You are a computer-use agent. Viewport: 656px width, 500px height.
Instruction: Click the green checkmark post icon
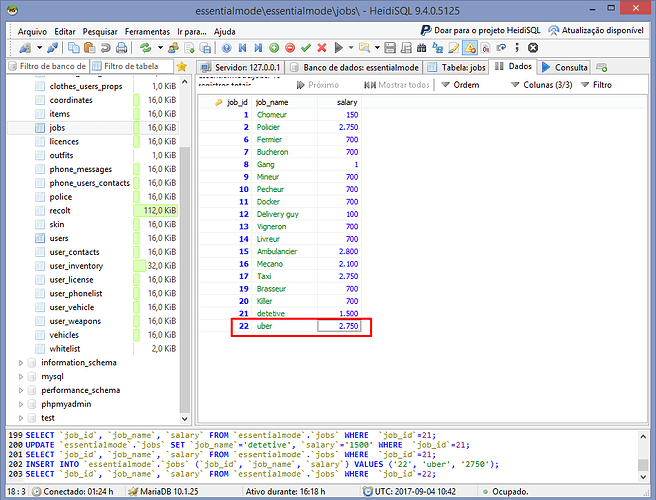306,48
